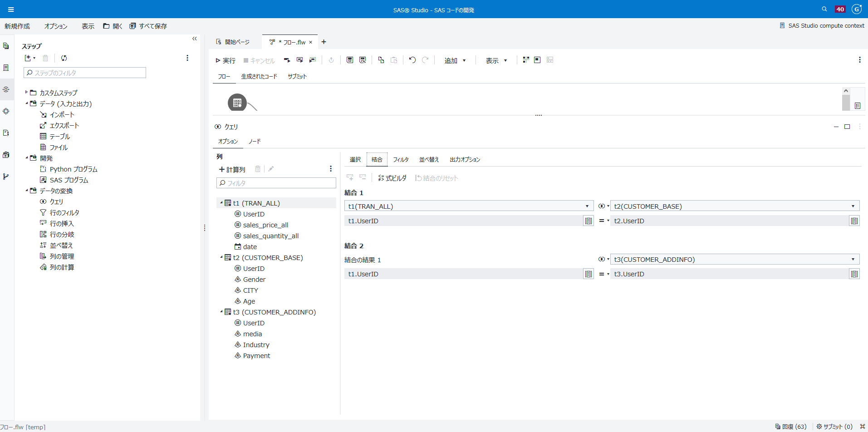Undo the last flow action
The image size is (868, 432).
[x=412, y=60]
